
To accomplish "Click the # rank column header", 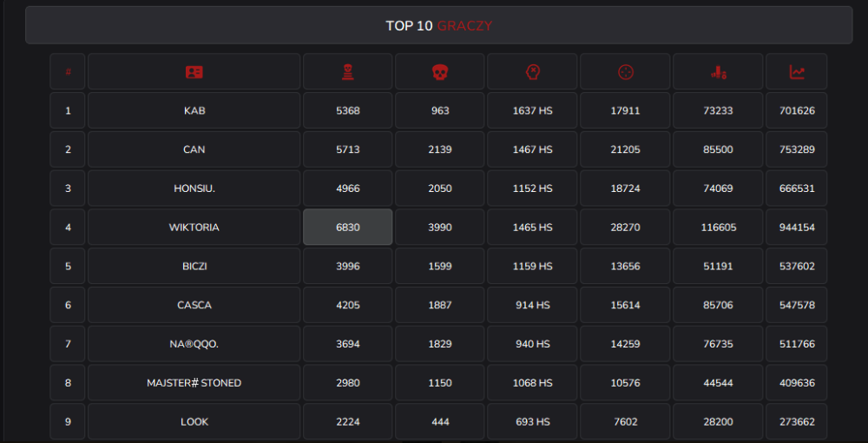I will tap(68, 71).
